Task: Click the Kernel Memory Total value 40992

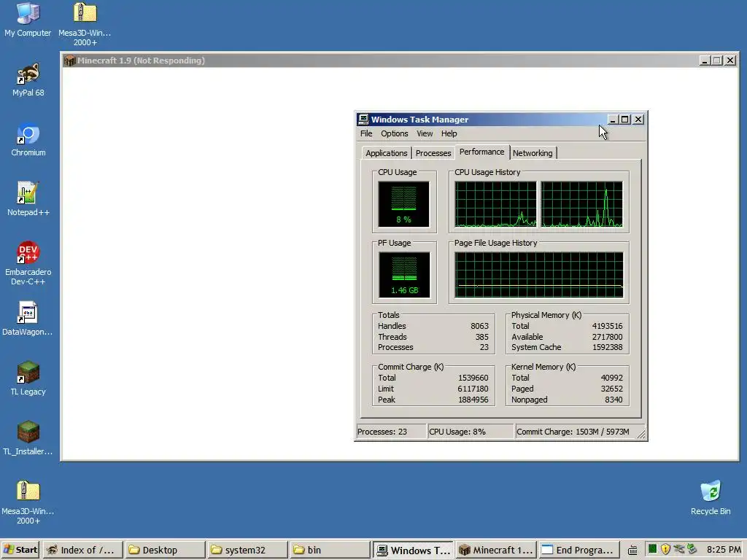Action: coord(612,378)
